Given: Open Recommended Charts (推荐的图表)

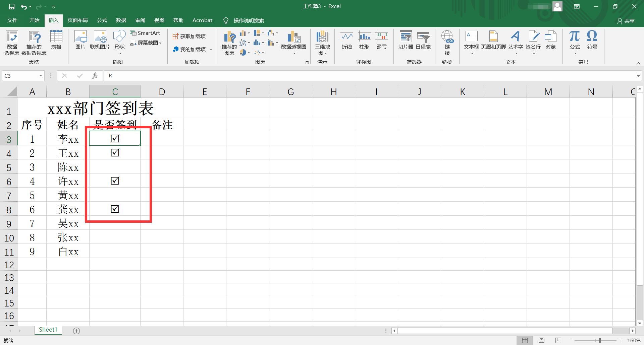Looking at the screenshot, I should click(229, 43).
